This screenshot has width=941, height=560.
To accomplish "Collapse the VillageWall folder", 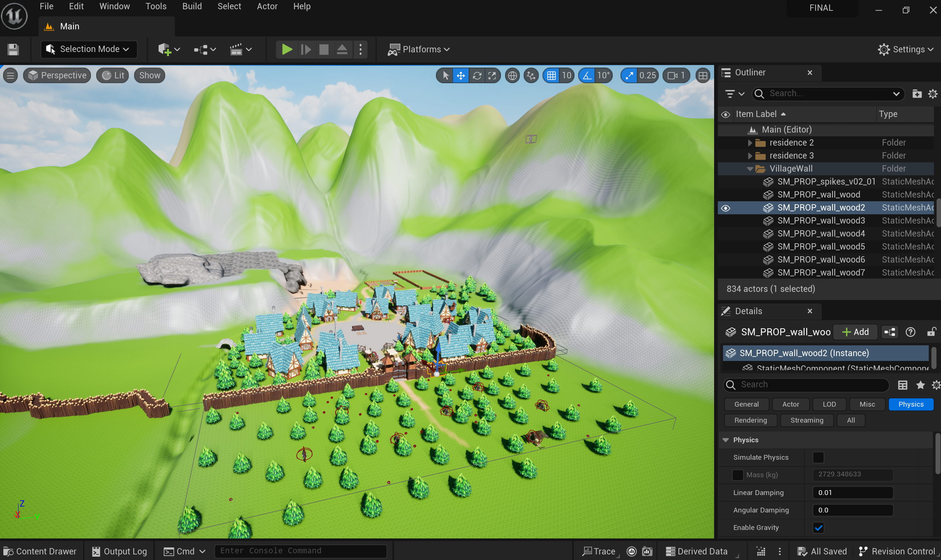I will click(x=750, y=169).
